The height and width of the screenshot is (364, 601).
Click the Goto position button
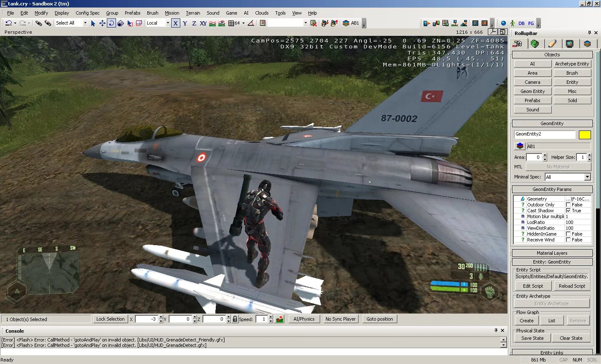pos(380,319)
